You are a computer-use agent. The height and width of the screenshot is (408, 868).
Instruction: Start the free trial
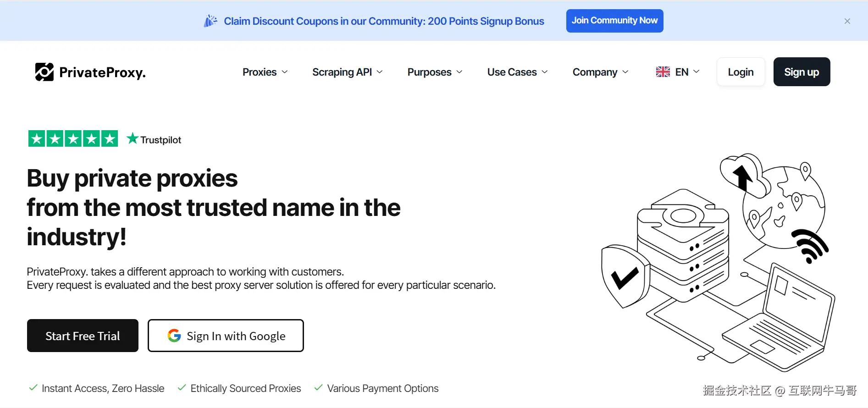pyautogui.click(x=83, y=336)
